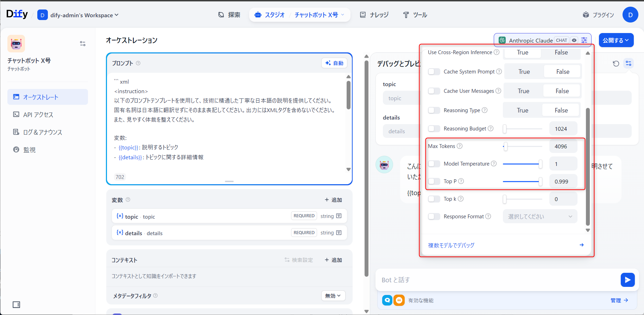Screen dimensions: 644x315
Task: Click help icon beside Response Format
Action: tap(488, 216)
